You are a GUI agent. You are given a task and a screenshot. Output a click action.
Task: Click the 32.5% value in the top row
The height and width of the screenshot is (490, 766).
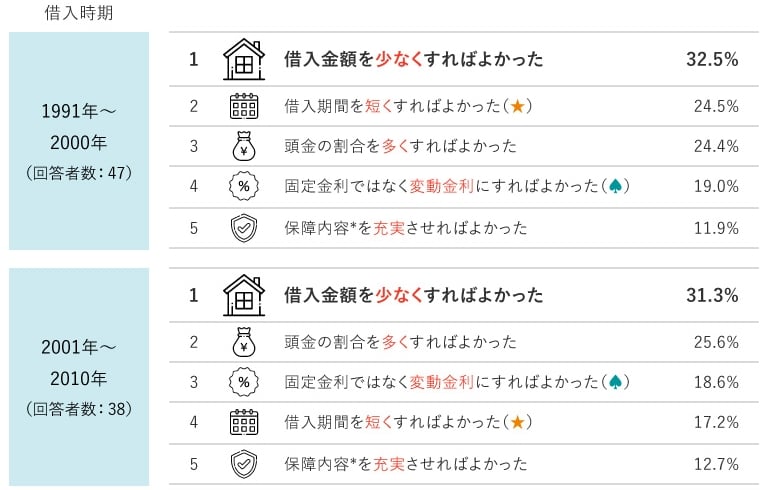click(x=712, y=59)
